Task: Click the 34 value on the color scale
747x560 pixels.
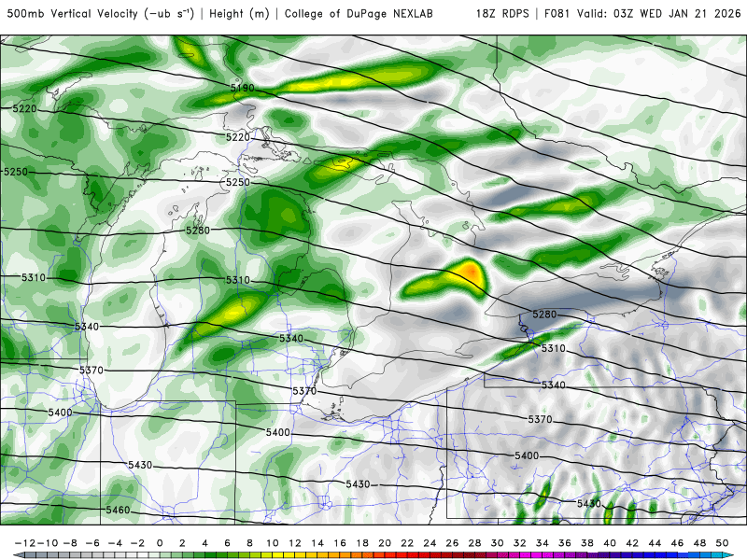Action: (x=543, y=543)
